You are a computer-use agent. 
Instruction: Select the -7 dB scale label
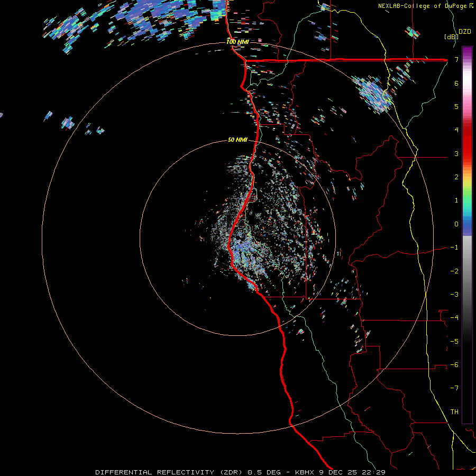pyautogui.click(x=454, y=388)
